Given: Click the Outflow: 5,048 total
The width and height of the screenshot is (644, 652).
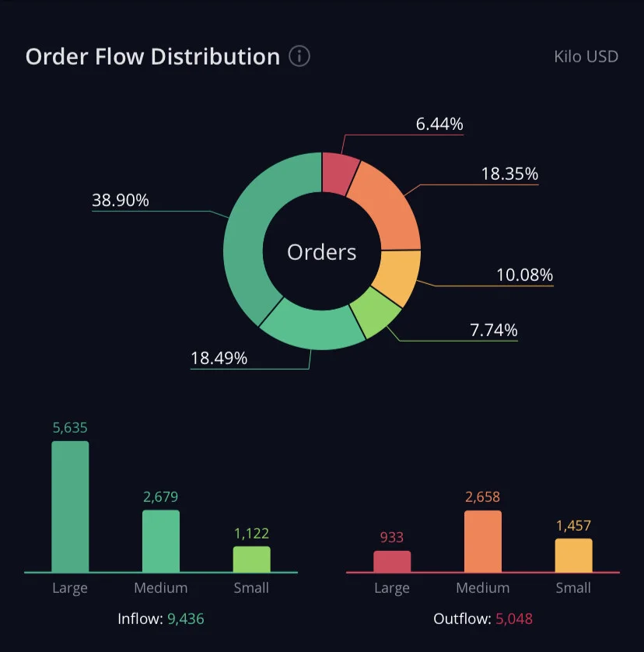Looking at the screenshot, I should (x=483, y=619).
